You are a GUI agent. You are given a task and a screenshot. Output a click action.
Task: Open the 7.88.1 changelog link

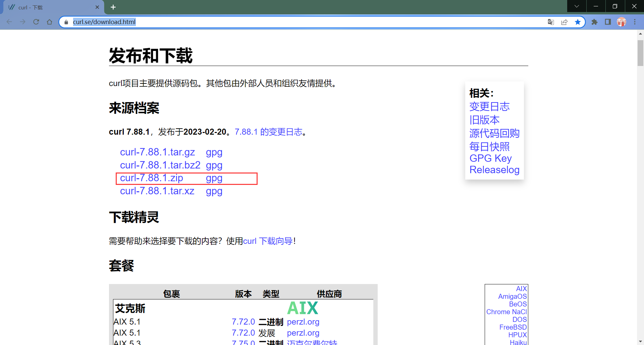click(x=269, y=132)
